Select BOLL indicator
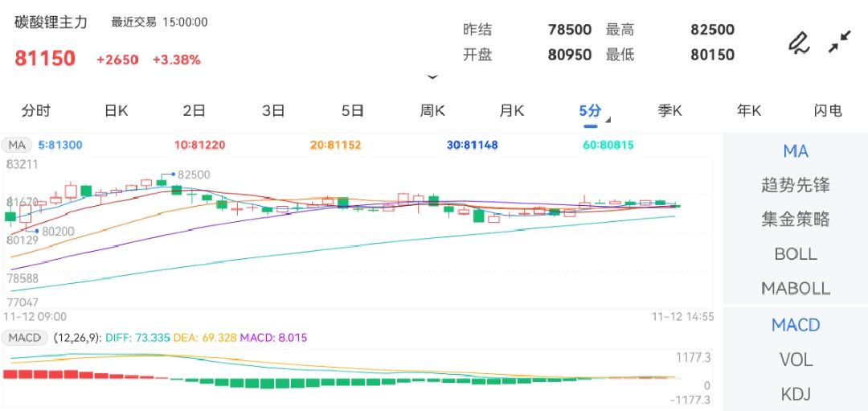The height and width of the screenshot is (411, 868). [796, 254]
